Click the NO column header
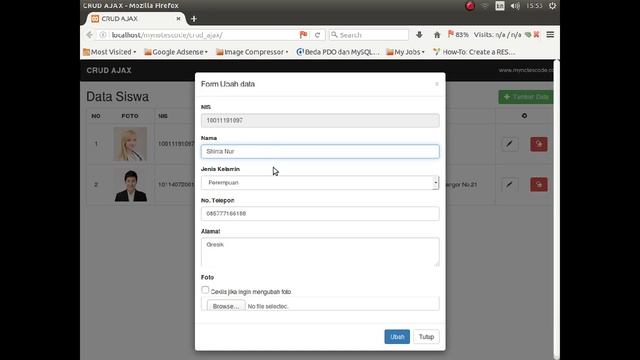This screenshot has height=360, width=640. coord(96,116)
